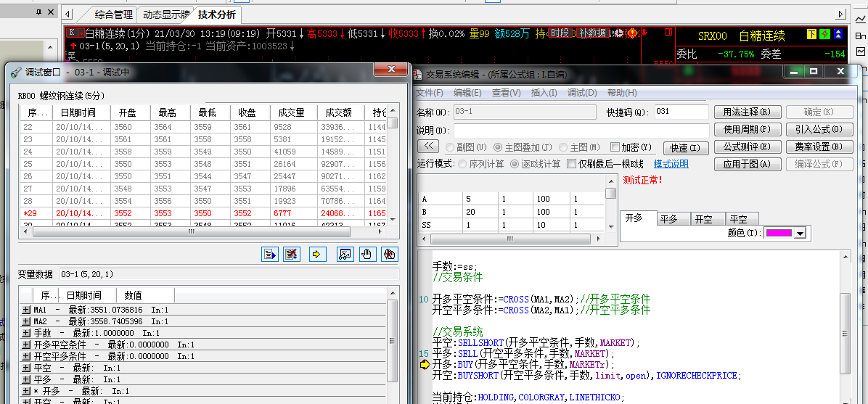Image resolution: width=868 pixels, height=404 pixels.
Task: Click the chart view debug icon
Action: click(345, 254)
